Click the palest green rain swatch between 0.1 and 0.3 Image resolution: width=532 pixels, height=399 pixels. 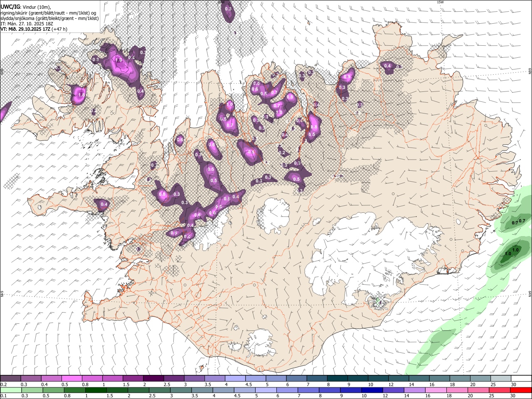click(x=10, y=390)
